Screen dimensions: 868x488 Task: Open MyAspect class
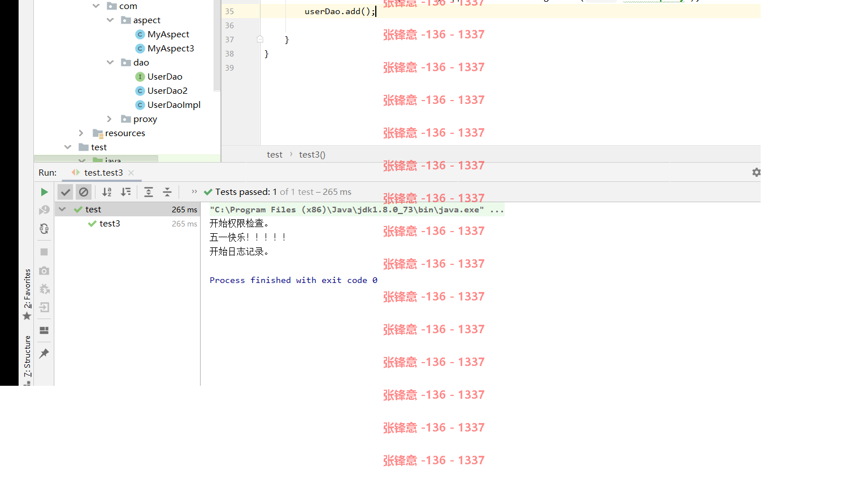168,34
